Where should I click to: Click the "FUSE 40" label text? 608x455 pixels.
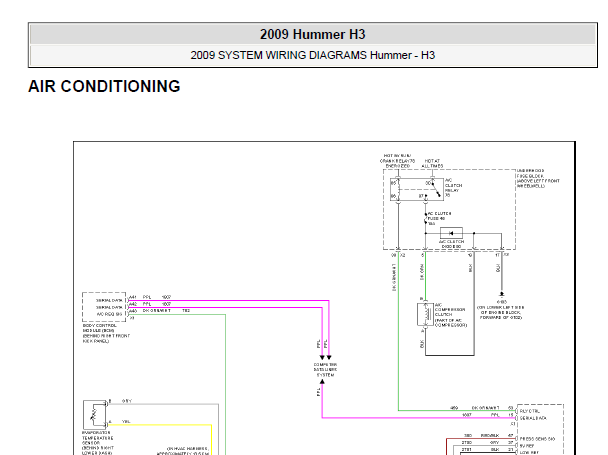click(436, 218)
